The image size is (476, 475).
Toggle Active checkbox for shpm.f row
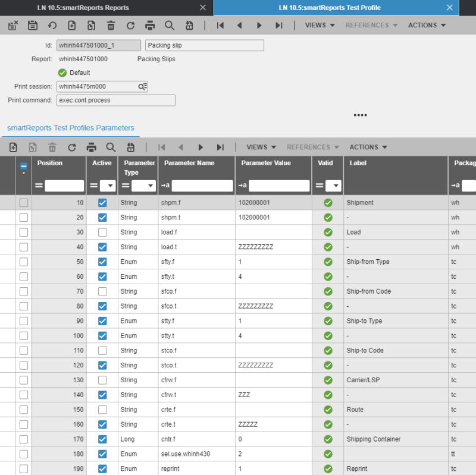pyautogui.click(x=102, y=203)
